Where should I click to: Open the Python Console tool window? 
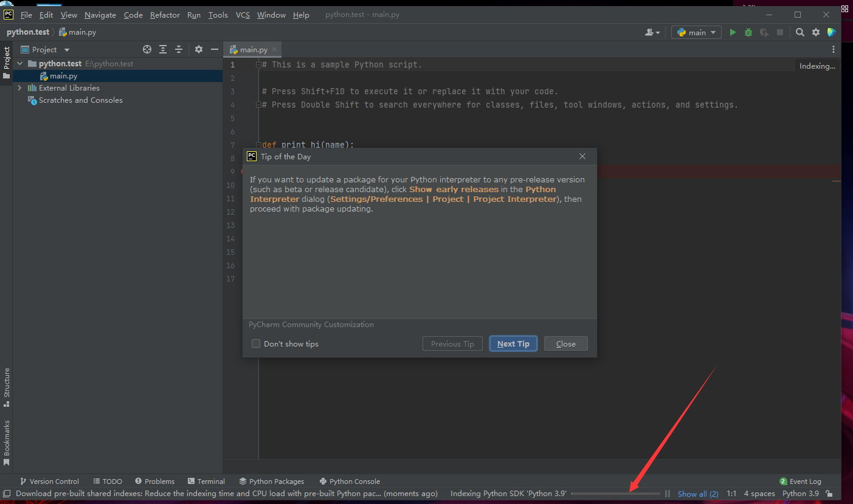(x=350, y=481)
